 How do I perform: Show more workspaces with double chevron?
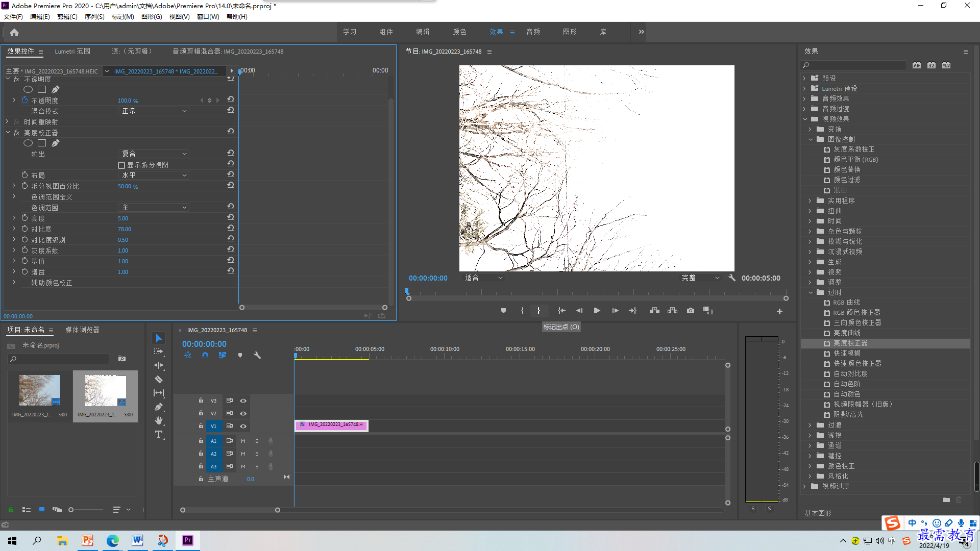(642, 32)
